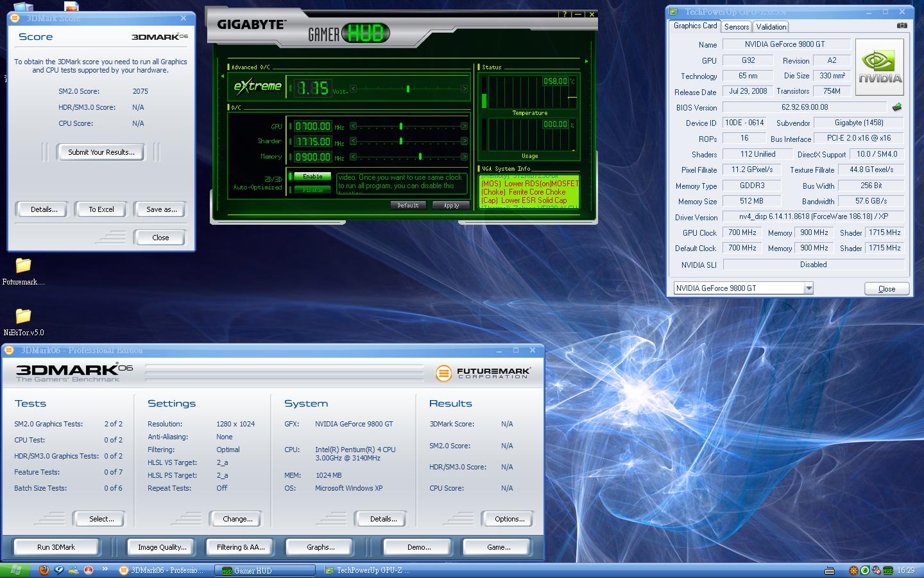Adjust the voltage slider handle
Image resolution: width=924 pixels, height=578 pixels.
coord(408,89)
